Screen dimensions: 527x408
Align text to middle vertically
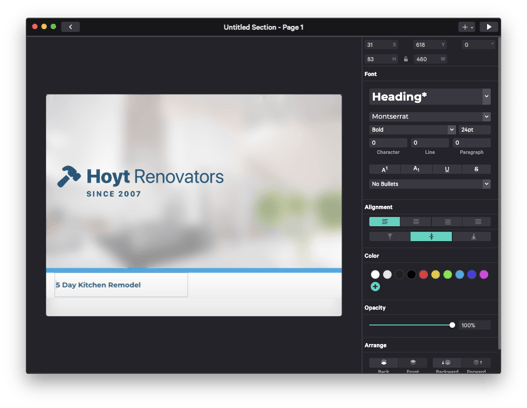point(431,237)
